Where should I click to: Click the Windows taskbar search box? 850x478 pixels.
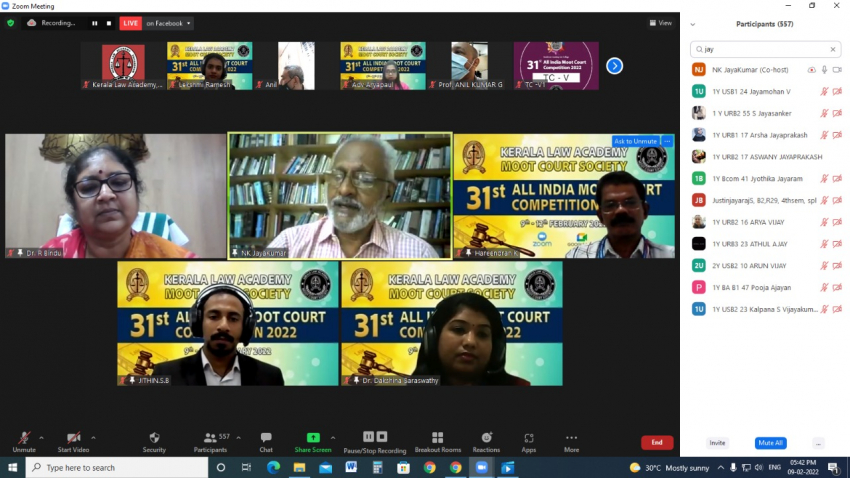click(x=117, y=467)
